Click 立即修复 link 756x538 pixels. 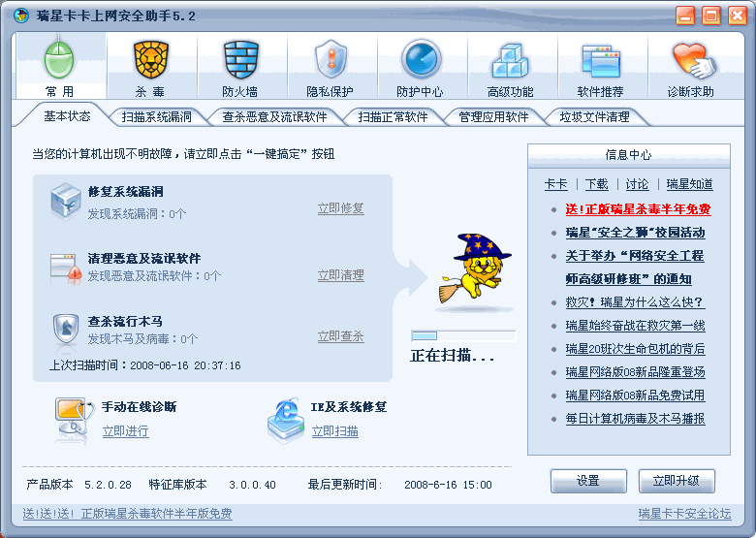pyautogui.click(x=340, y=208)
